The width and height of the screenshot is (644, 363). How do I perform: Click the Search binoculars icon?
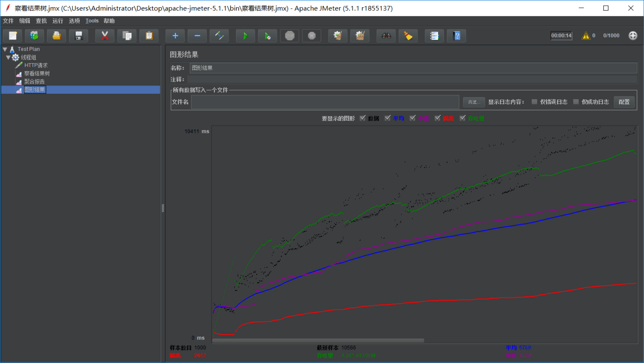(x=386, y=36)
